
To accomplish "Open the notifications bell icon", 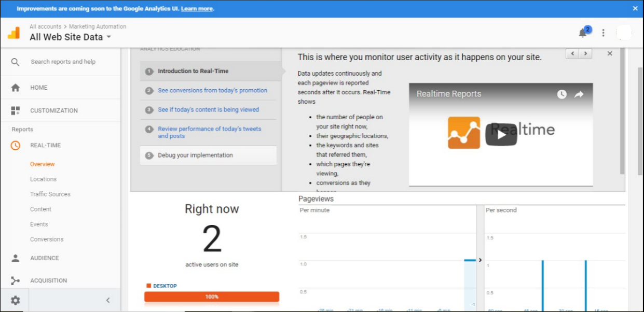I will pos(583,33).
